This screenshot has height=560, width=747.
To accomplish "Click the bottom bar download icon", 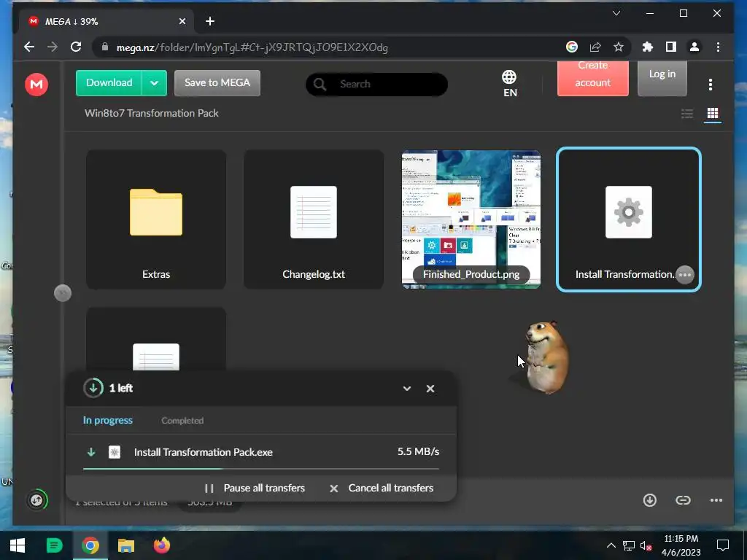I will click(650, 500).
